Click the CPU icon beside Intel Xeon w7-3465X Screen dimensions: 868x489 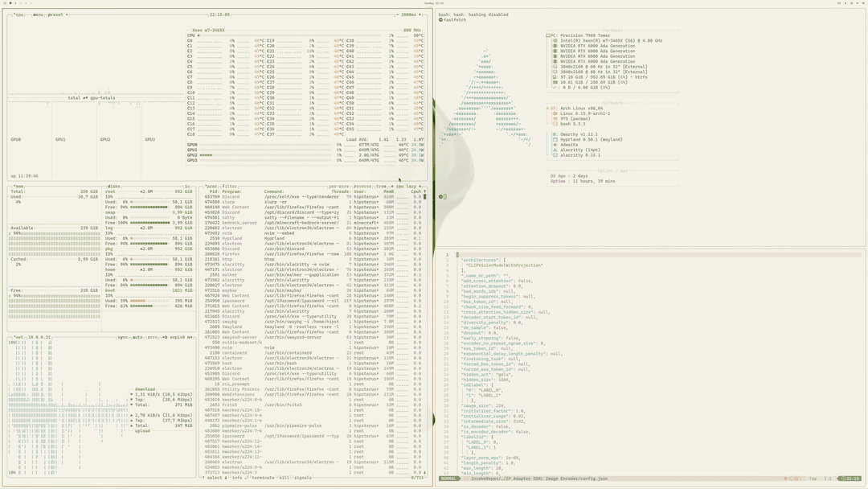(555, 41)
